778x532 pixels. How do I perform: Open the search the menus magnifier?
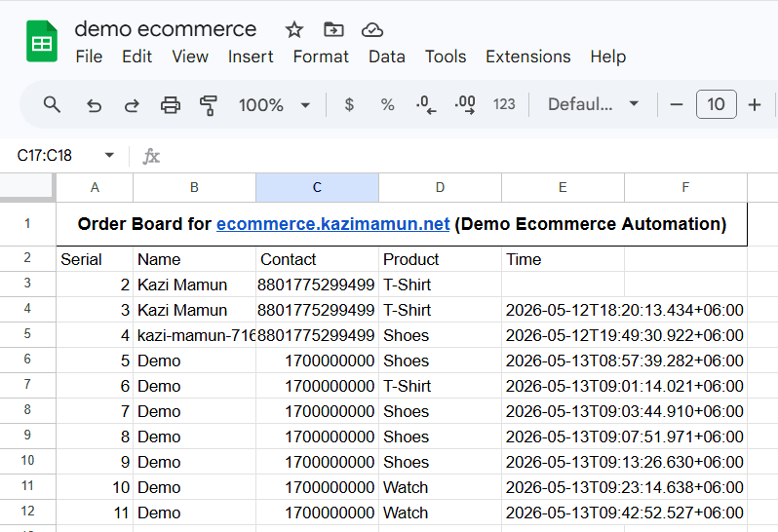[x=52, y=104]
